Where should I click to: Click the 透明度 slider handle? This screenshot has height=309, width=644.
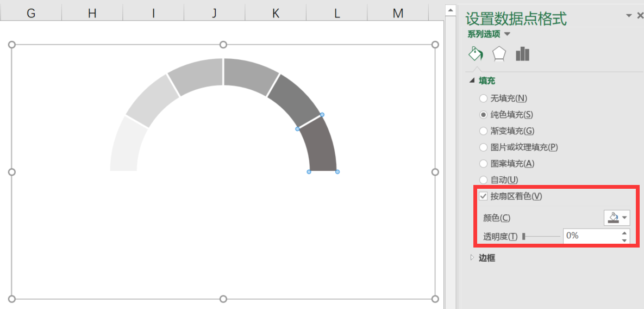tap(524, 236)
